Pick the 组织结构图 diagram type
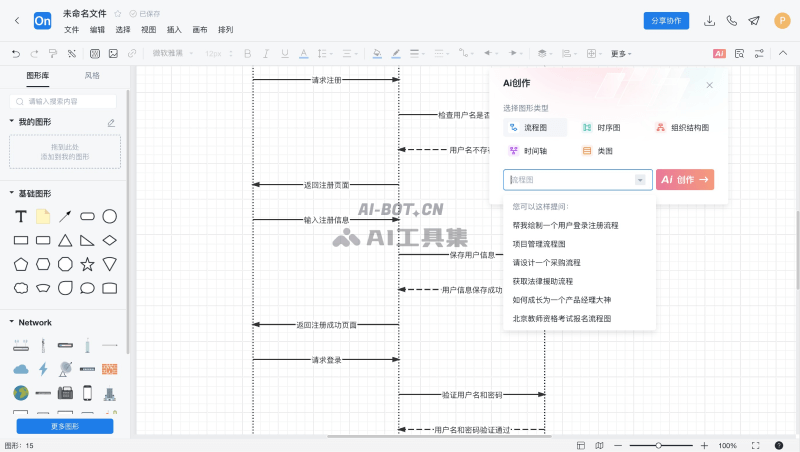 tap(682, 128)
